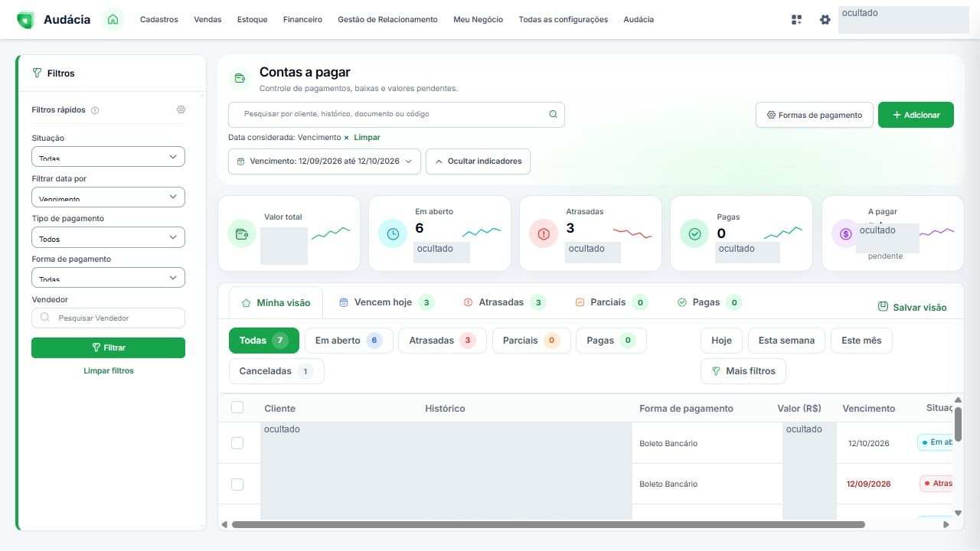Image resolution: width=980 pixels, height=551 pixels.
Task: Click the green Adicionar button
Action: (916, 115)
